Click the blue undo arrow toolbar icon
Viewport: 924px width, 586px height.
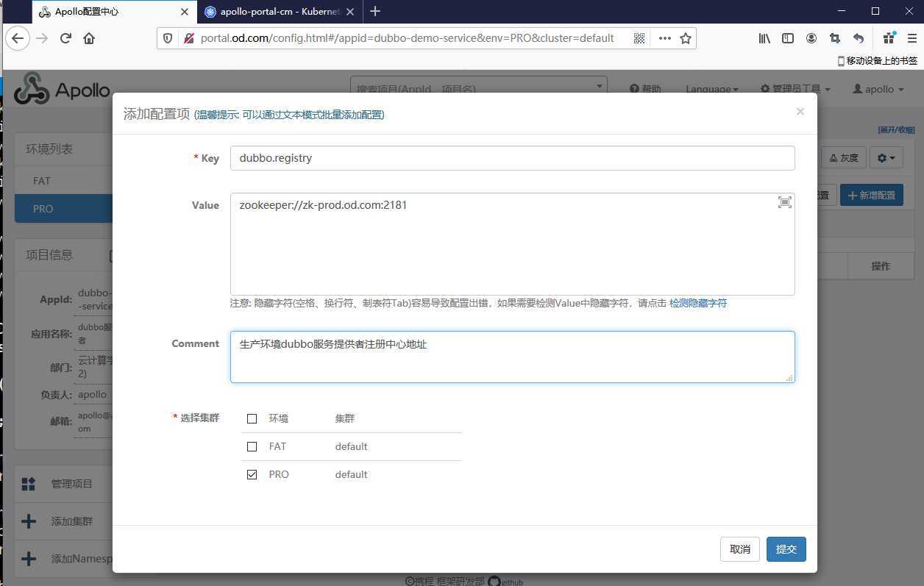tap(859, 38)
